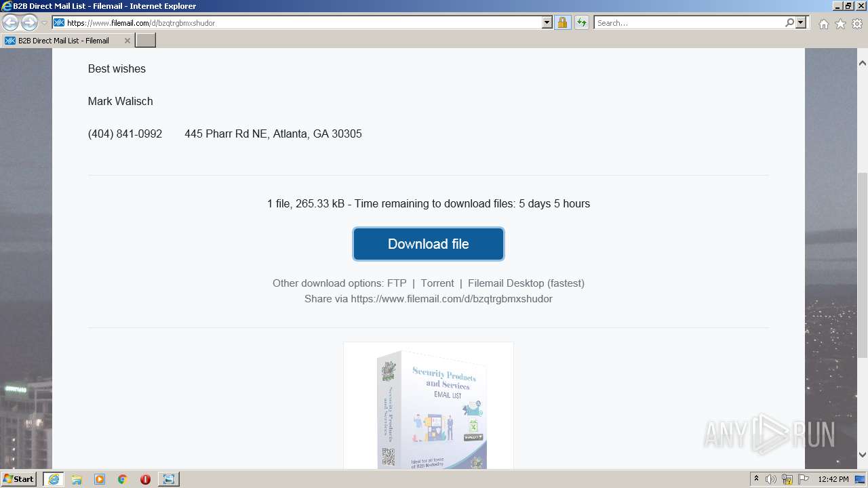Screen dimensions: 868x488
Task: Click the share link filemail.com/d/bzqtrgbmxshudor
Action: (452, 299)
